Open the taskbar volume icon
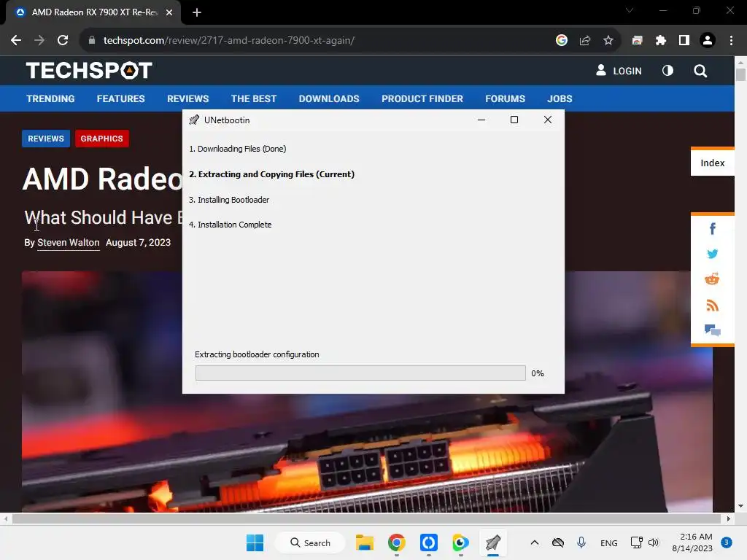Screen dimensions: 747x560 (653, 542)
